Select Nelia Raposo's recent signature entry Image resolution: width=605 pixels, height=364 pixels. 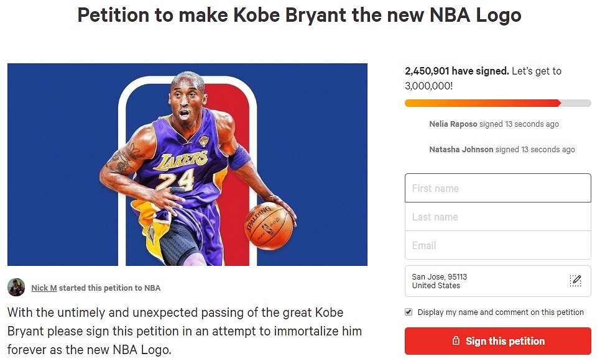click(x=494, y=124)
